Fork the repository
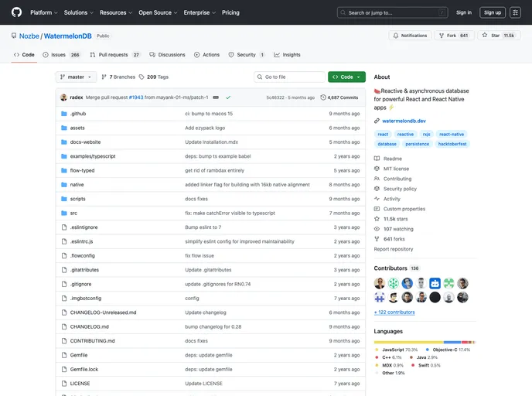Screen dimensions: 532x396 tap(454, 36)
